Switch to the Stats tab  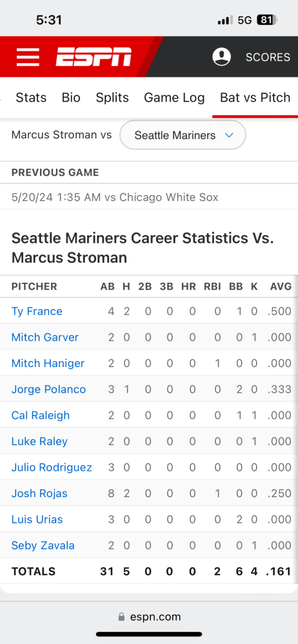pyautogui.click(x=31, y=98)
